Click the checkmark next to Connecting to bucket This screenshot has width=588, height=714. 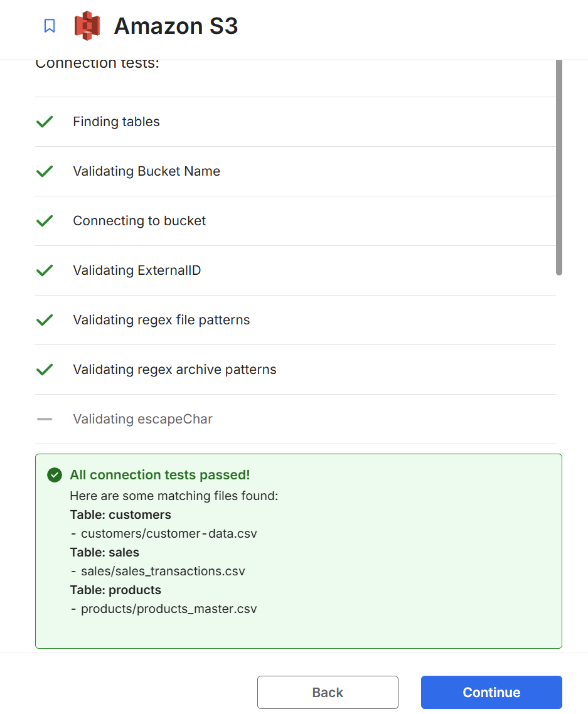[x=45, y=221]
